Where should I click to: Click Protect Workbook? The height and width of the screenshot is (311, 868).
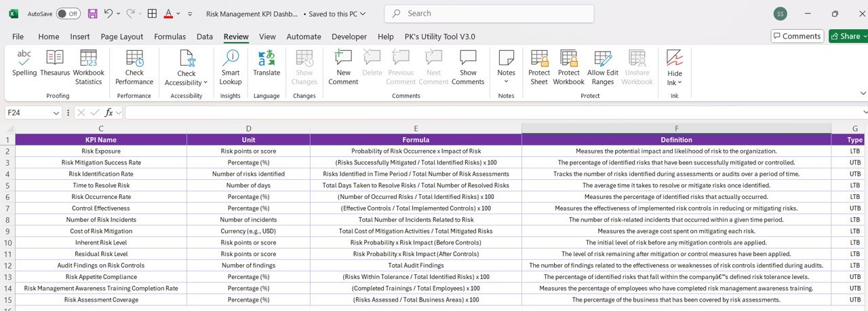(568, 66)
